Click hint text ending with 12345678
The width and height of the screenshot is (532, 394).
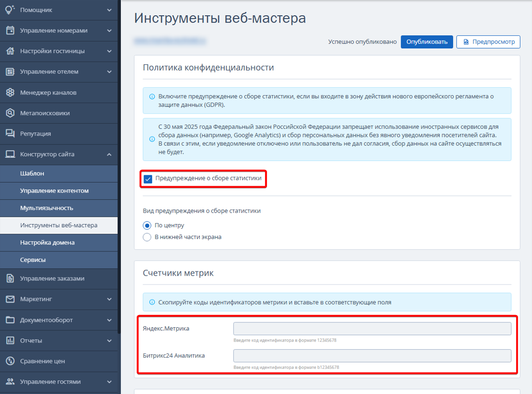tap(285, 340)
